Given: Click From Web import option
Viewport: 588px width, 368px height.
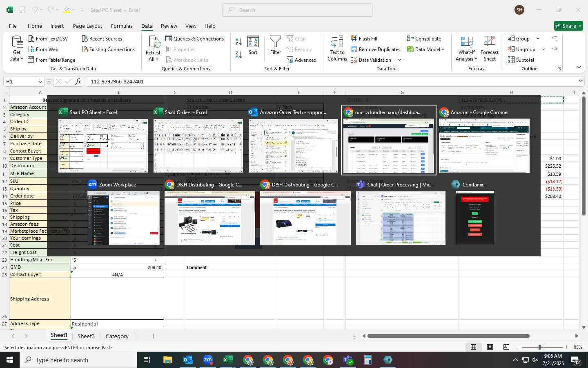Looking at the screenshot, I should (43, 49).
